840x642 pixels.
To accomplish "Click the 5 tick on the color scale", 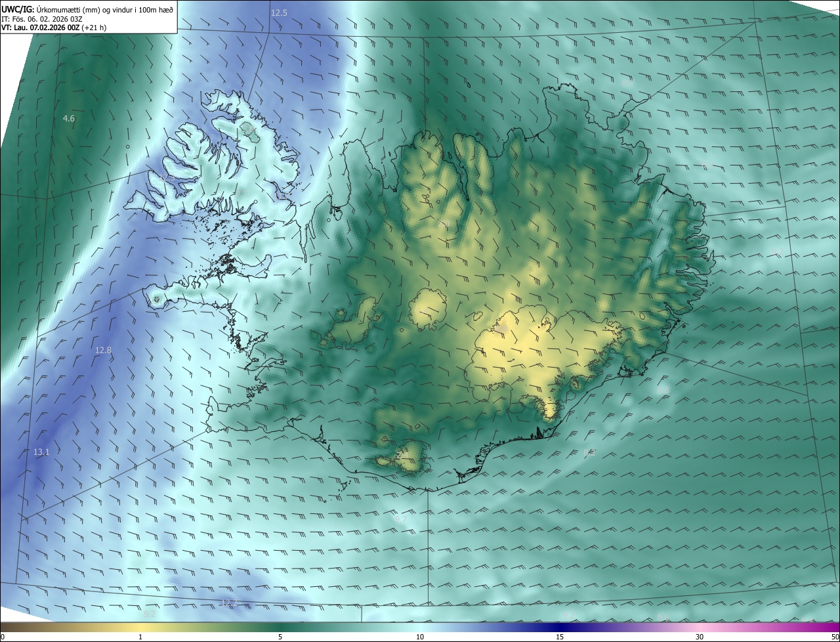I will [280, 637].
